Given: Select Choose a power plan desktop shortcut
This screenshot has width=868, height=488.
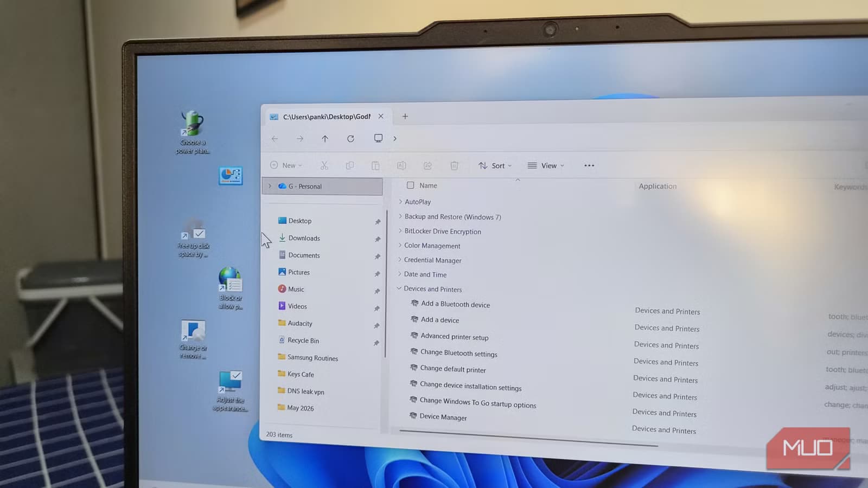Looking at the screenshot, I should pos(193,132).
